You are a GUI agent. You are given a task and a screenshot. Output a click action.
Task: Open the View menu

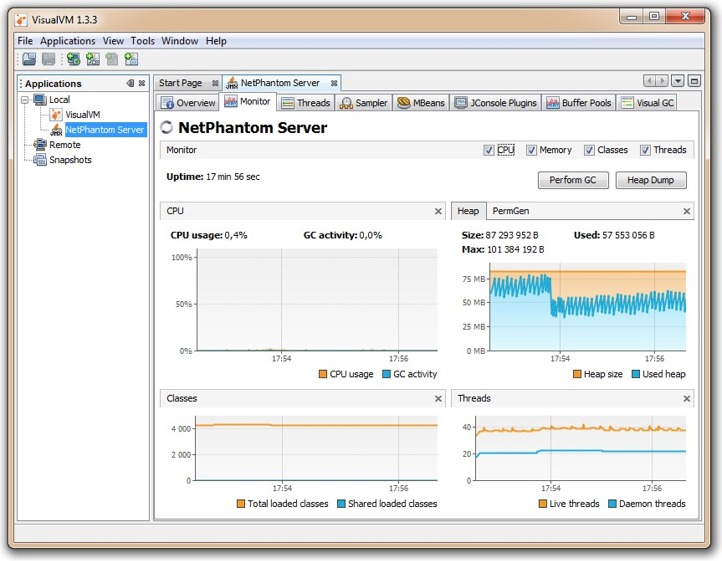[x=113, y=41]
